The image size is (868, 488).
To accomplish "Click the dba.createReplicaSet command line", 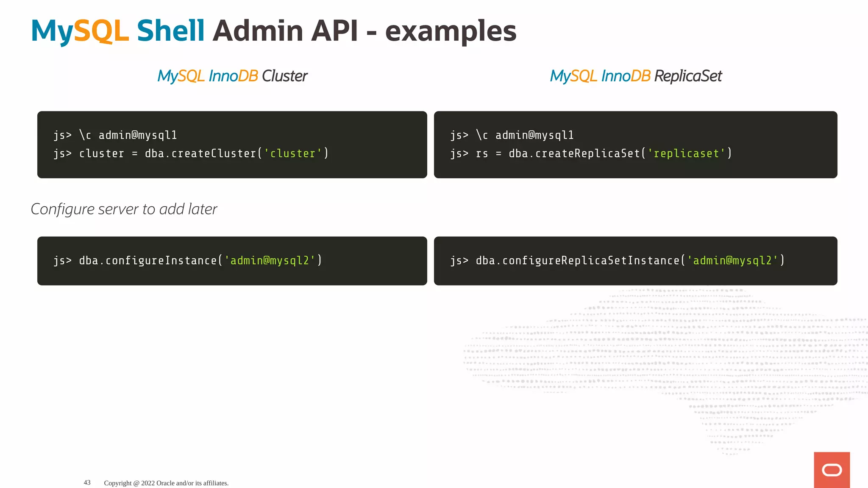I will pos(591,153).
